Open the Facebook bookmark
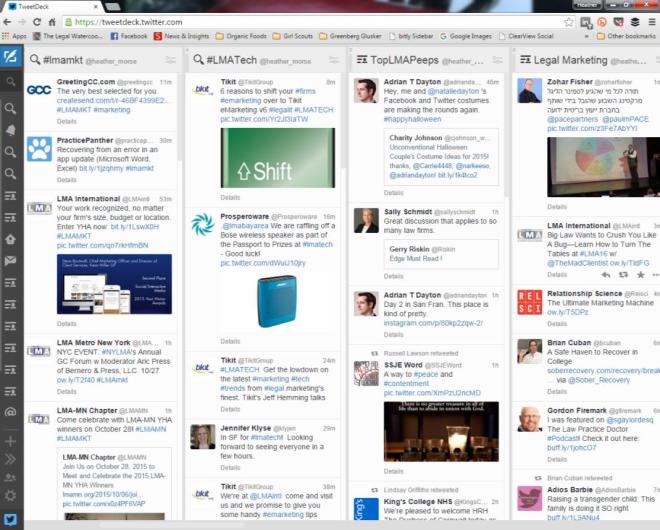Image resolution: width=660 pixels, height=530 pixels. pyautogui.click(x=129, y=36)
